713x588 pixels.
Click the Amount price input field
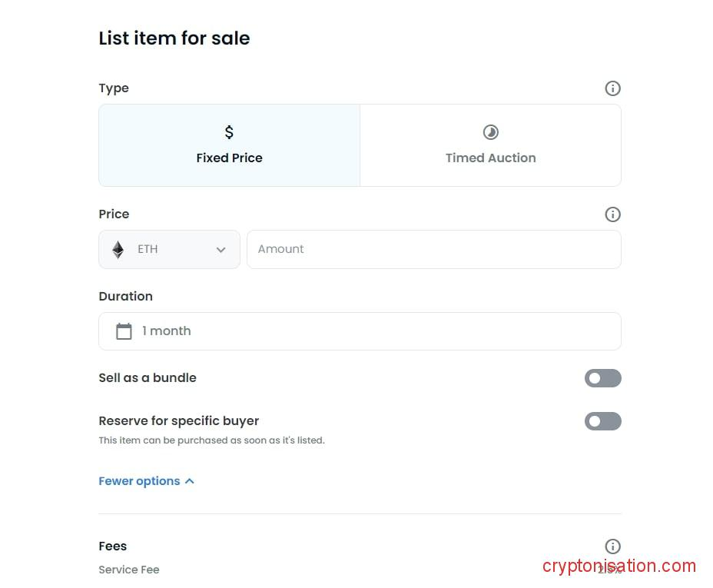[x=433, y=249]
